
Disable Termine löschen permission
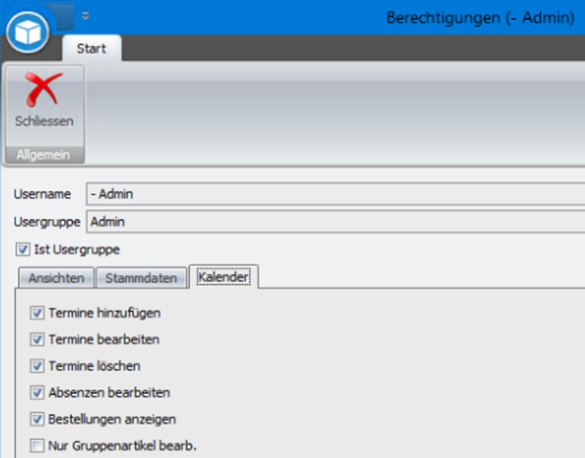37,366
